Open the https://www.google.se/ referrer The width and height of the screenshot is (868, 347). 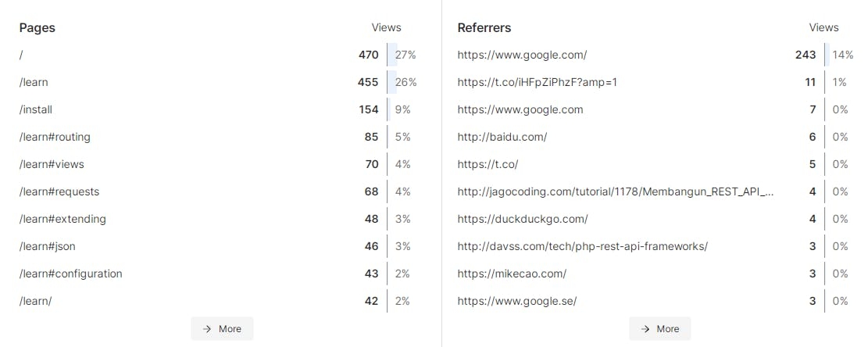tap(517, 301)
